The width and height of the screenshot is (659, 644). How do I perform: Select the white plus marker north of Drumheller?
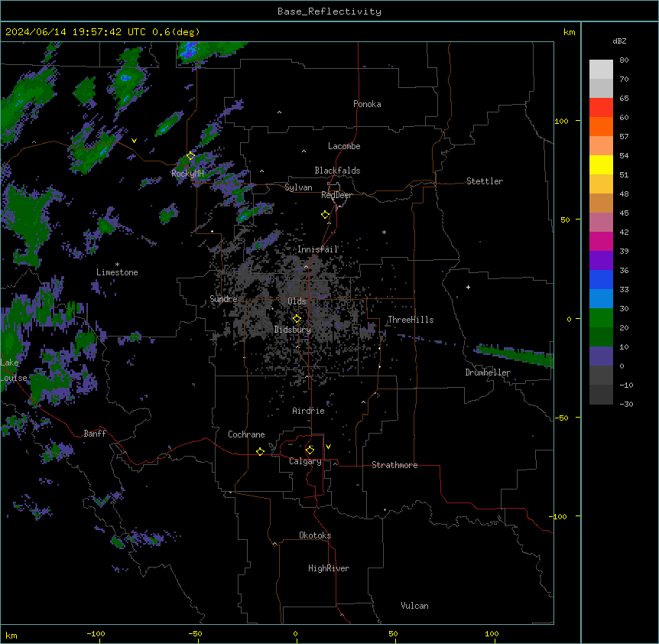click(468, 287)
